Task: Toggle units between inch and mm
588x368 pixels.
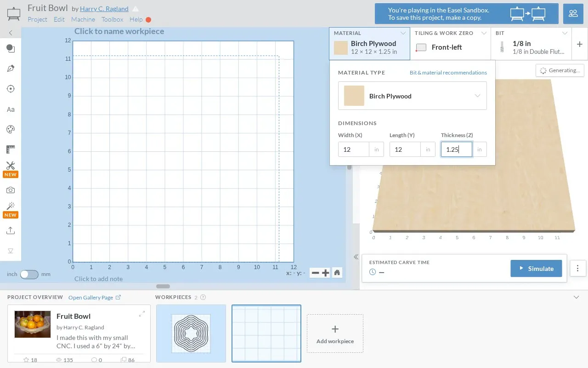Action: tap(29, 274)
